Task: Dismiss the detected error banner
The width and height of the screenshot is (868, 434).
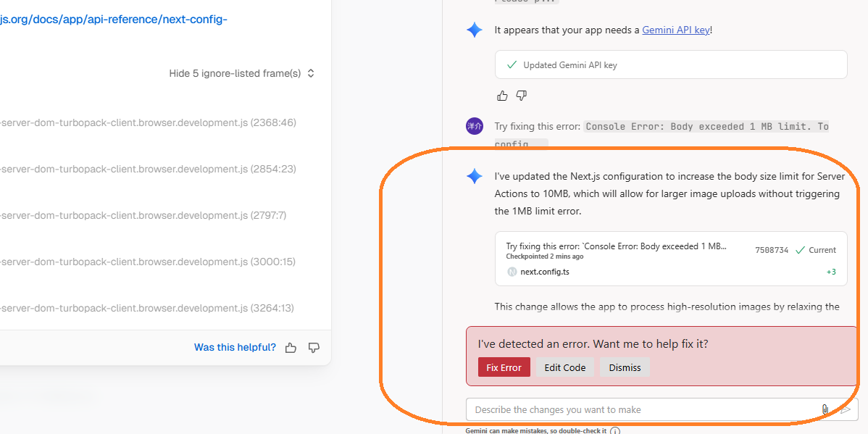Action: (625, 367)
